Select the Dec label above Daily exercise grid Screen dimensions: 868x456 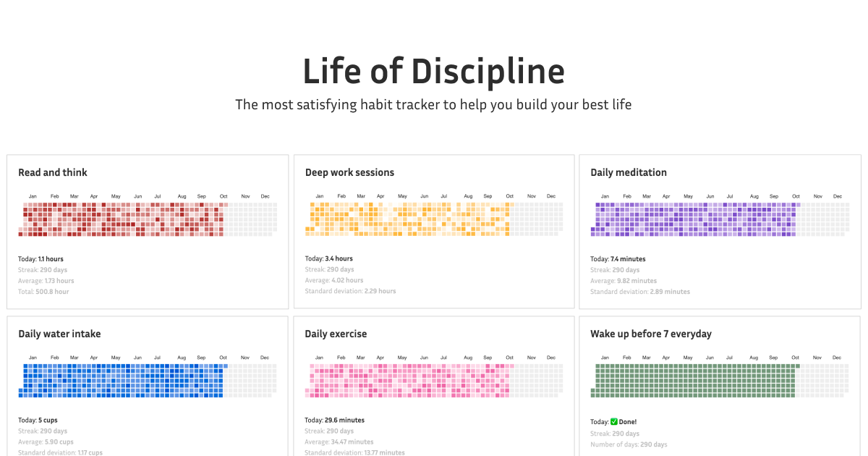[x=550, y=357]
